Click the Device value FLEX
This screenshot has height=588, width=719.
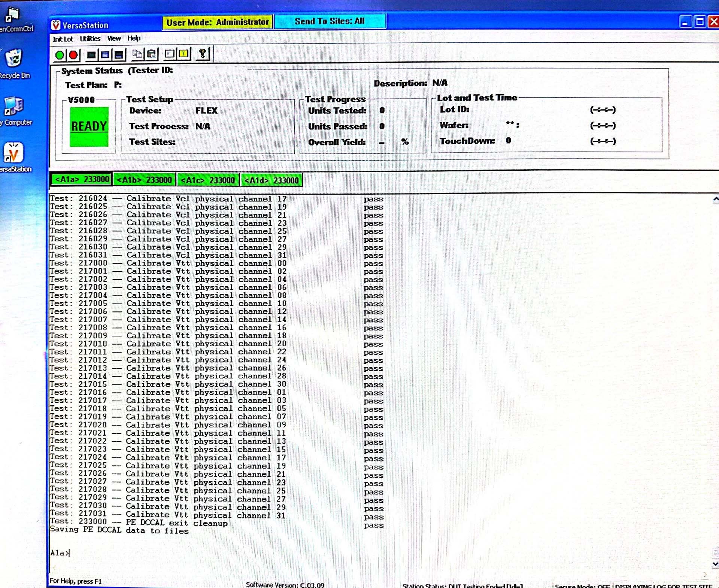(x=206, y=110)
